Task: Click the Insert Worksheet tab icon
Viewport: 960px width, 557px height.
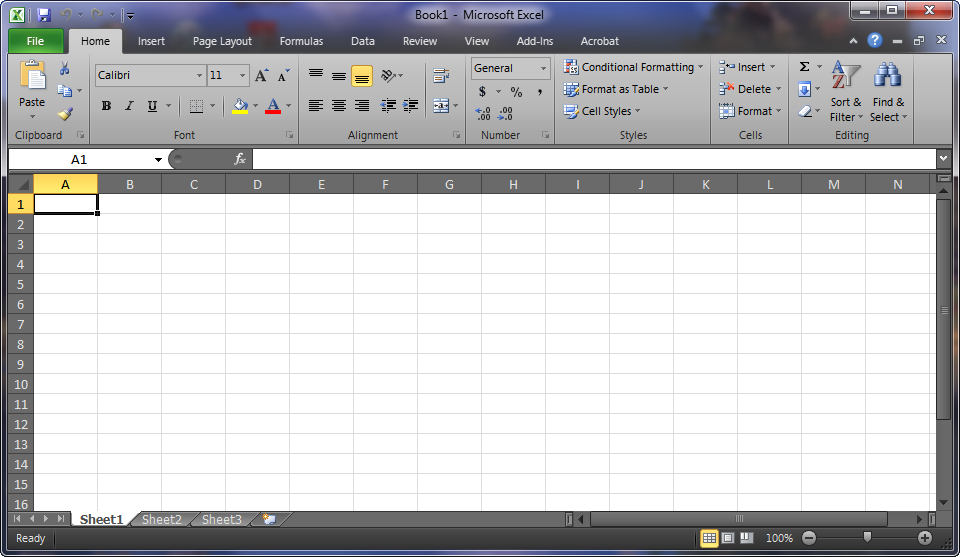Action: tap(269, 519)
